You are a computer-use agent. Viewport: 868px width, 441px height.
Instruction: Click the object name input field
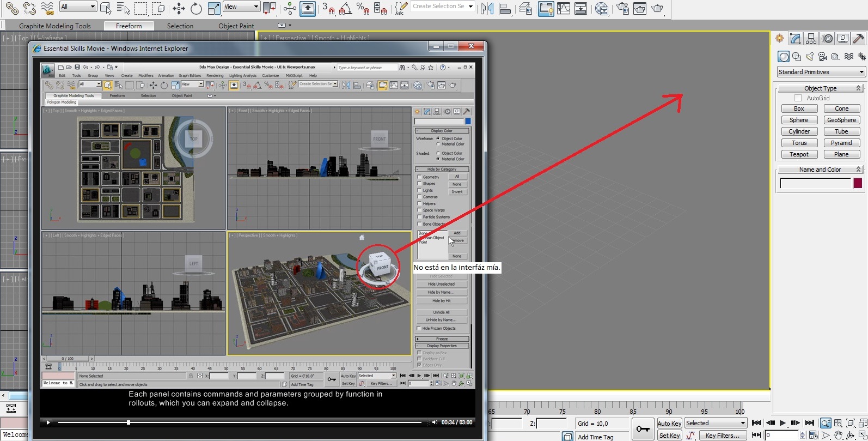coord(815,183)
